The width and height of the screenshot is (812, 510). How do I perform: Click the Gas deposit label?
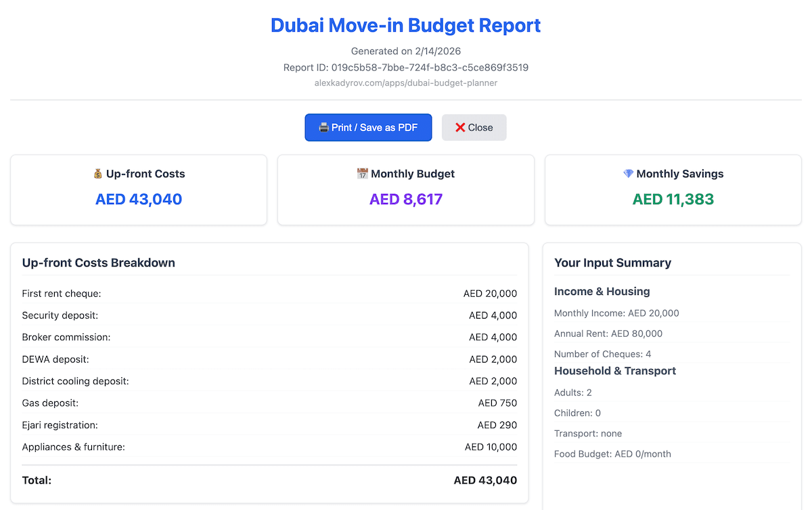(x=50, y=402)
